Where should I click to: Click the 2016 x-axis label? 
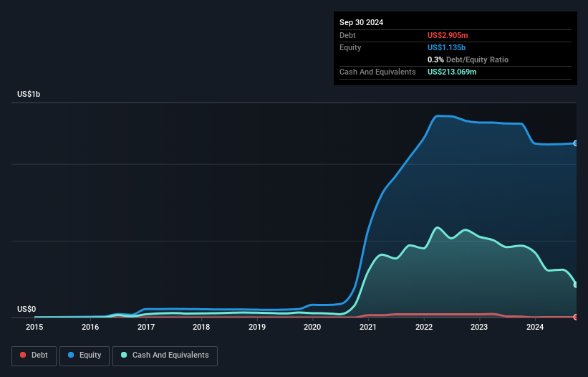coord(90,327)
